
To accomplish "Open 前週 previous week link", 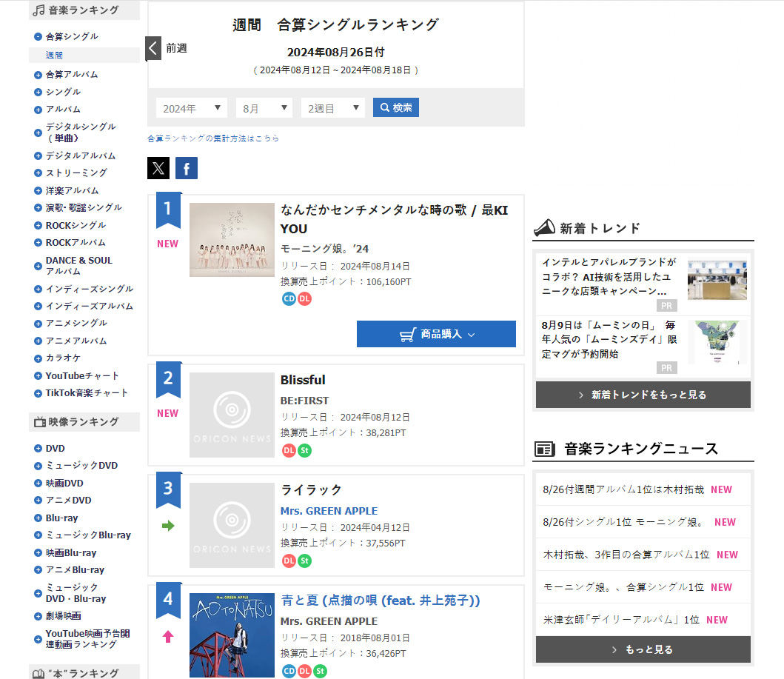I will click(x=176, y=48).
